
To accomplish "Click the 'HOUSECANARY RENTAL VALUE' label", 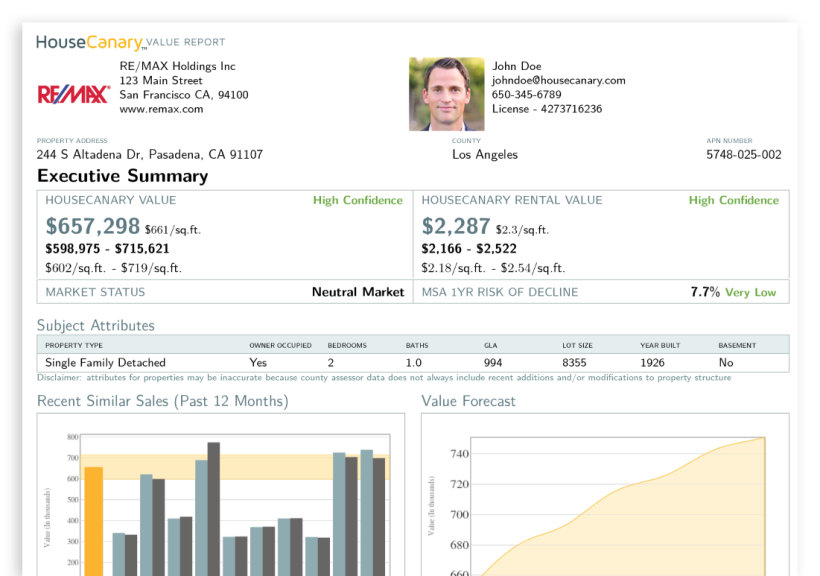I will point(512,200).
